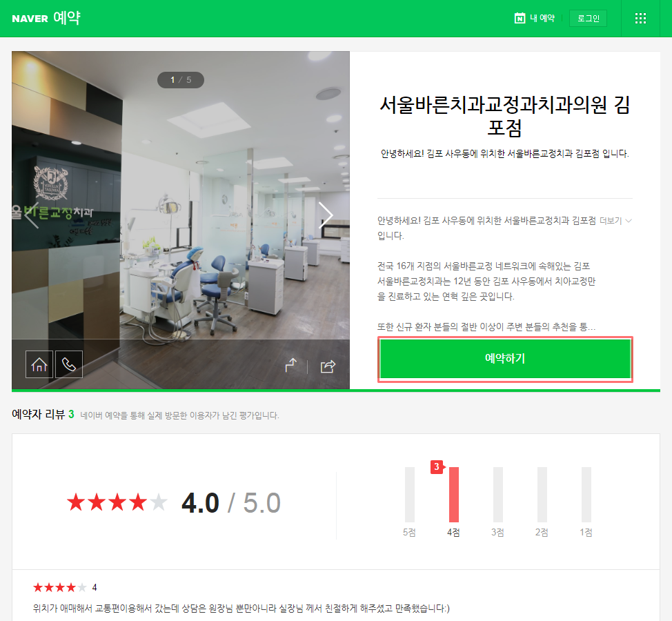Click the calendar icon beside 내 예약
This screenshot has height=621, width=672.
pos(520,19)
